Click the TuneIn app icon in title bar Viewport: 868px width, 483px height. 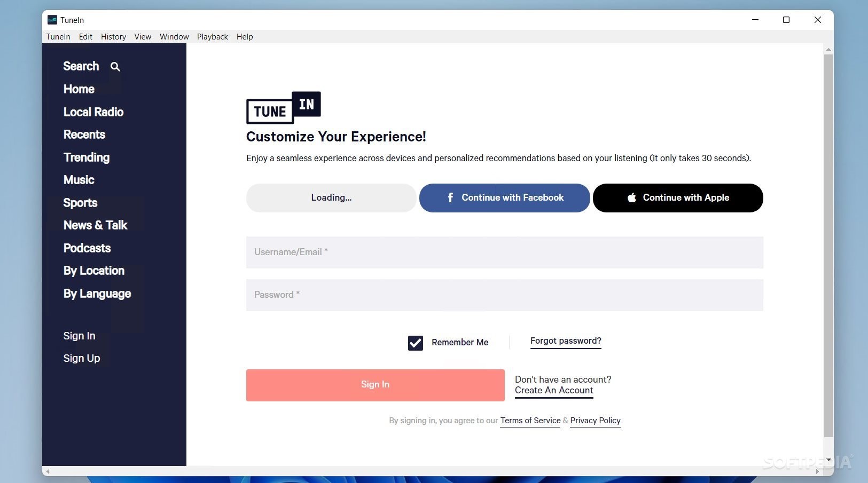click(x=52, y=20)
